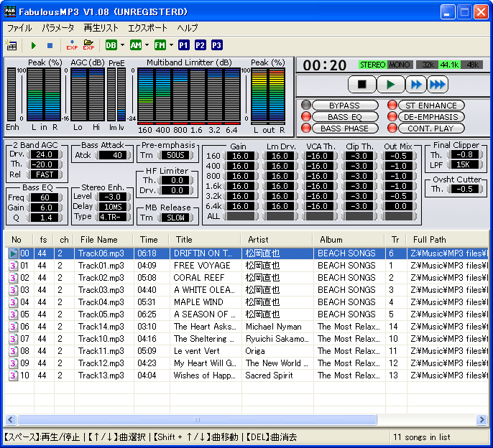
Task: Click the 6.4k band Out Mix value 0.0
Action: click(399, 206)
